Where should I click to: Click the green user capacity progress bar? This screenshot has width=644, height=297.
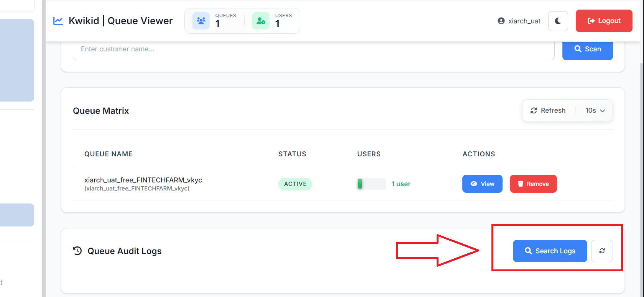(x=371, y=184)
